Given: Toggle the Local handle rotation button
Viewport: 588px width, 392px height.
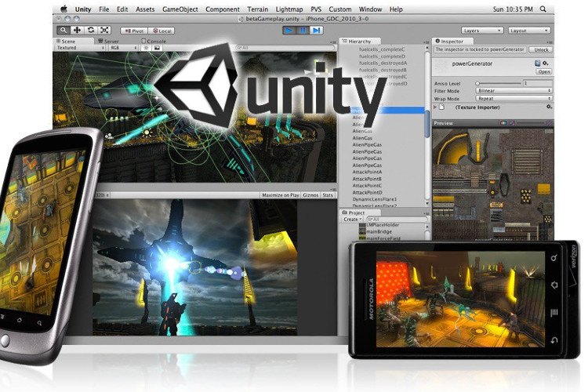Looking at the screenshot, I should [162, 31].
